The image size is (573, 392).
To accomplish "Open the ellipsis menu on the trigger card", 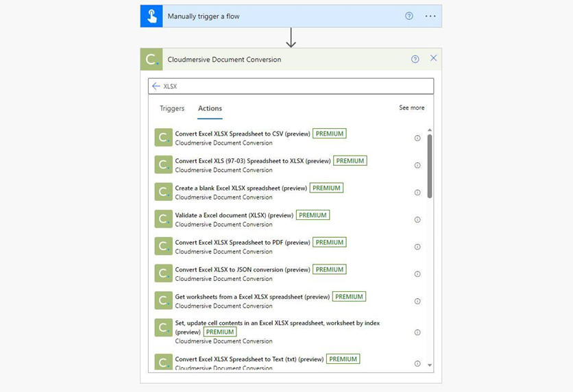I will pos(430,16).
